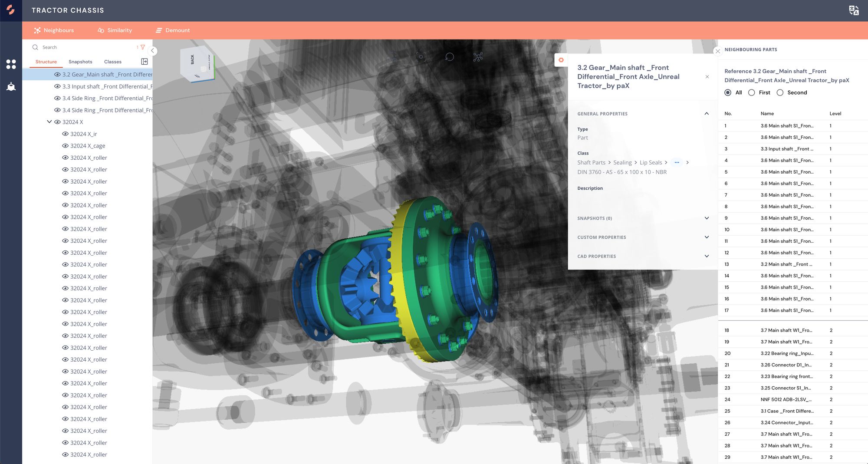Screen dimensions: 868x464
Task: Switch to the Snapshots tab
Action: (80, 62)
